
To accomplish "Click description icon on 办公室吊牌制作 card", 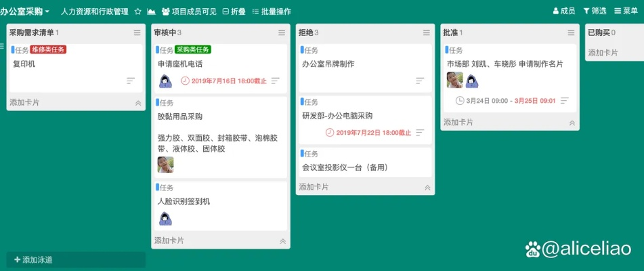I will 420,81.
